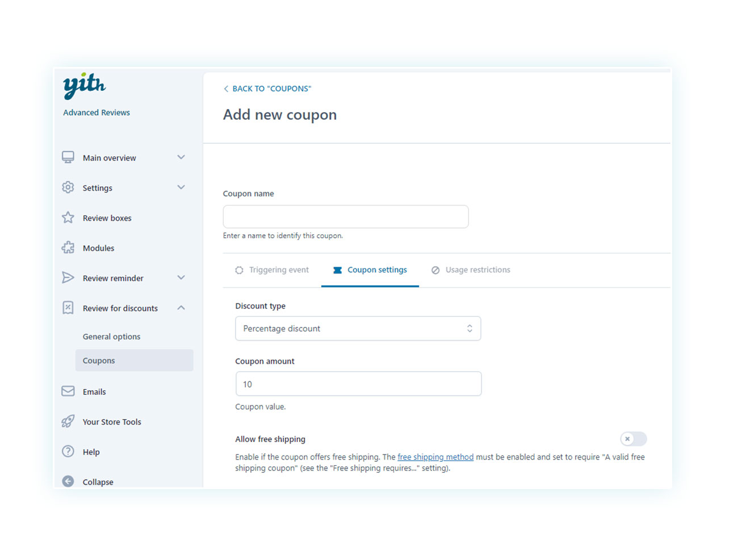Click the Review reminder paper plane icon
738x560 pixels.
click(68, 277)
